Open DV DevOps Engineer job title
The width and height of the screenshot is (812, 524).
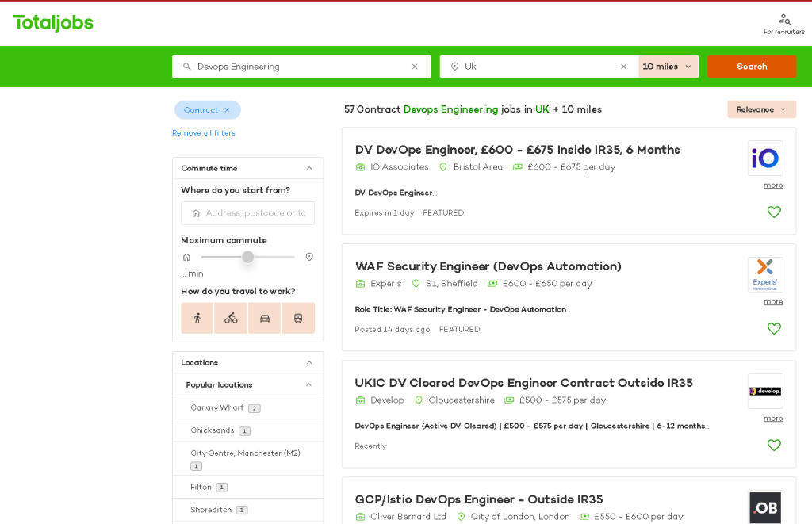pos(517,150)
